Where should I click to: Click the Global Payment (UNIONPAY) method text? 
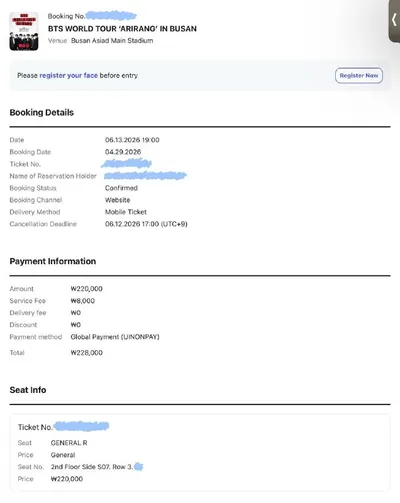[x=115, y=337]
